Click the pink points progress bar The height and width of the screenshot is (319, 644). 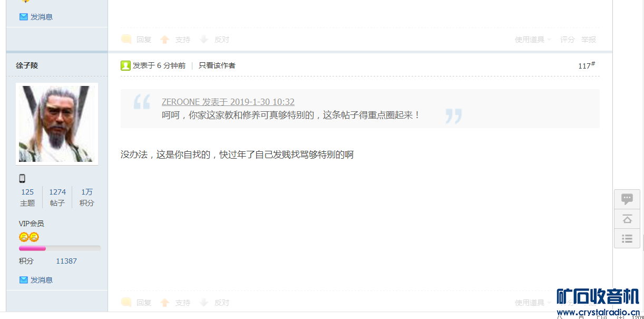tap(60, 248)
